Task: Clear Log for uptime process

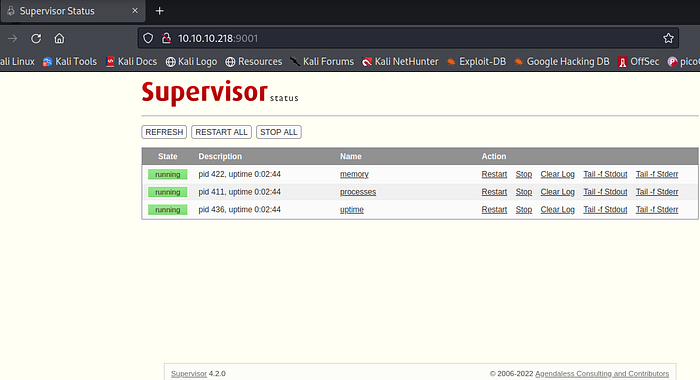Action: [x=558, y=210]
